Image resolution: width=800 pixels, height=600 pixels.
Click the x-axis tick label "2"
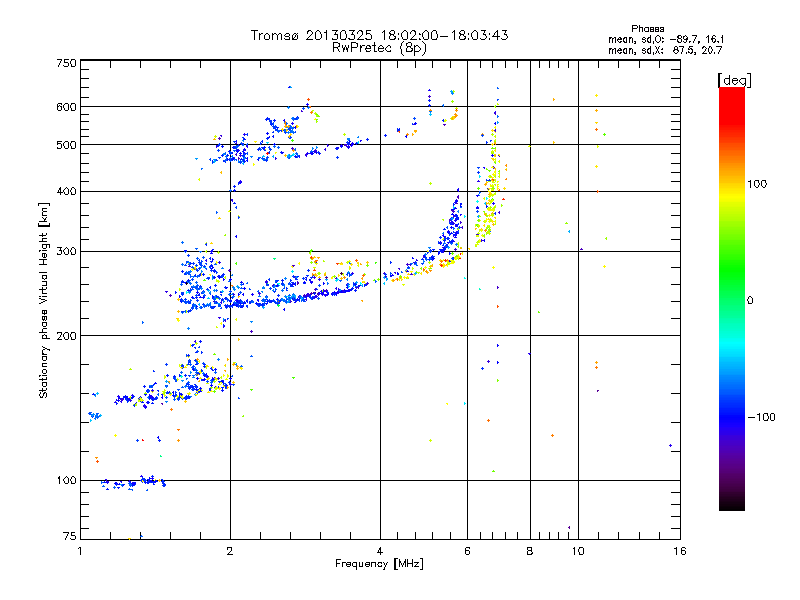[230, 551]
